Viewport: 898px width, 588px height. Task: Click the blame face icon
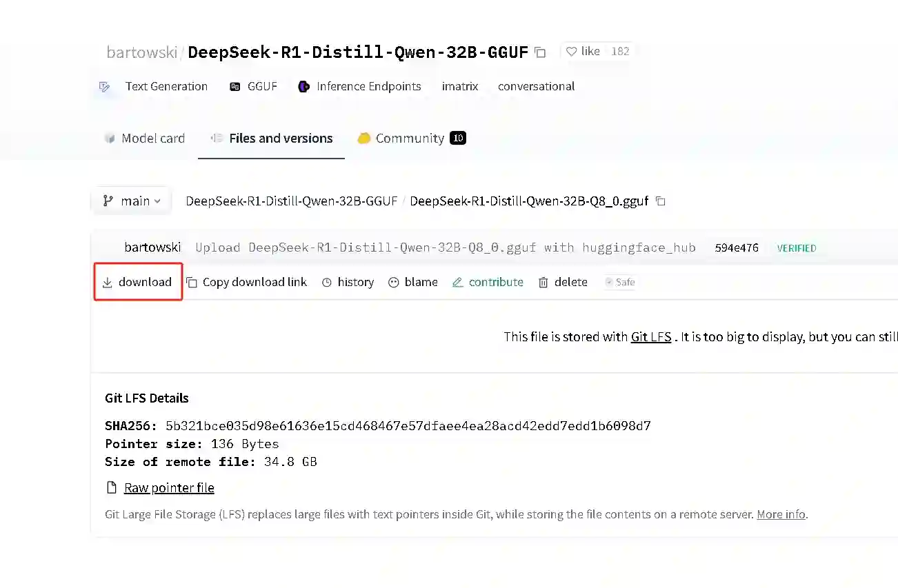tap(394, 283)
